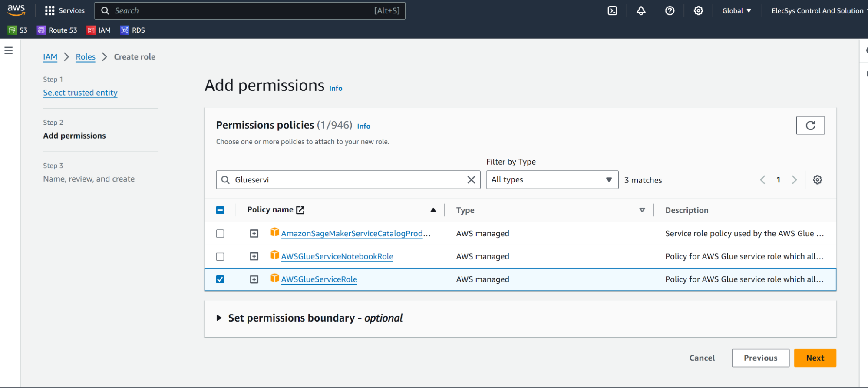Image resolution: width=868 pixels, height=388 pixels.
Task: Open the Global region dropdown
Action: pos(736,10)
